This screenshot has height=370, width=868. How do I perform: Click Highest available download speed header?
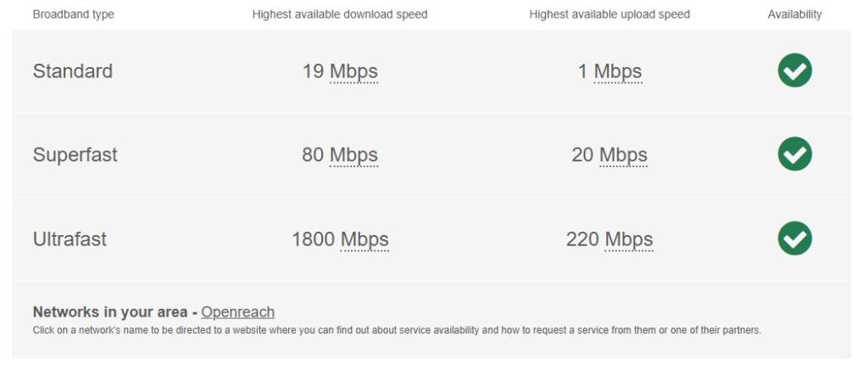click(340, 14)
